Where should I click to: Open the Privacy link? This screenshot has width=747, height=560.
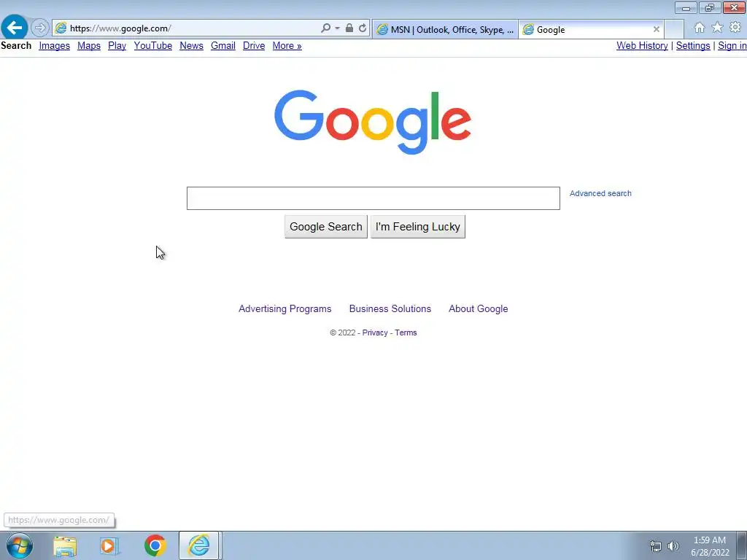375,332
